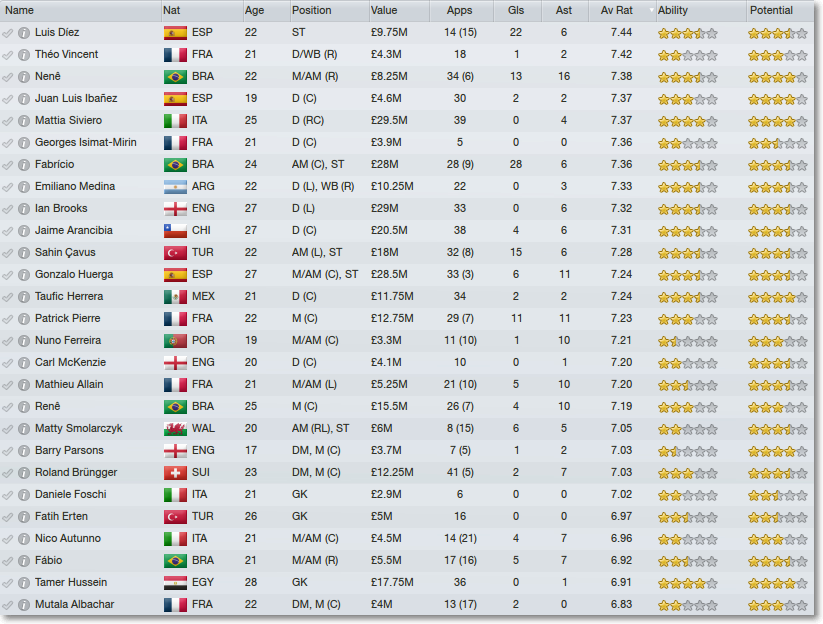This screenshot has height=624, width=823.
Task: Open player Nico Autunno
Action: click(68, 538)
